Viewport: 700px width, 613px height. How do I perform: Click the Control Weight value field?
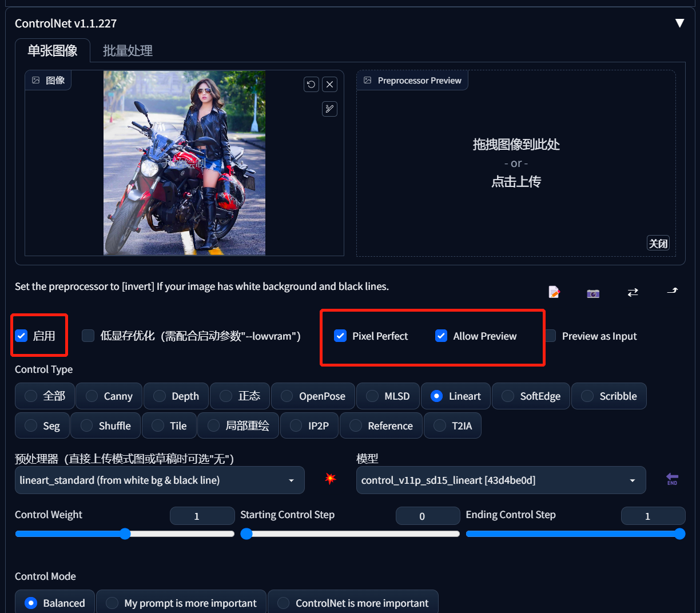[202, 516]
